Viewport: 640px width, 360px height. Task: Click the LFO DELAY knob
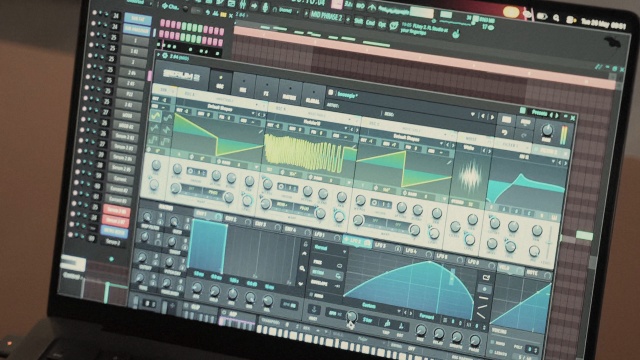[439, 333]
